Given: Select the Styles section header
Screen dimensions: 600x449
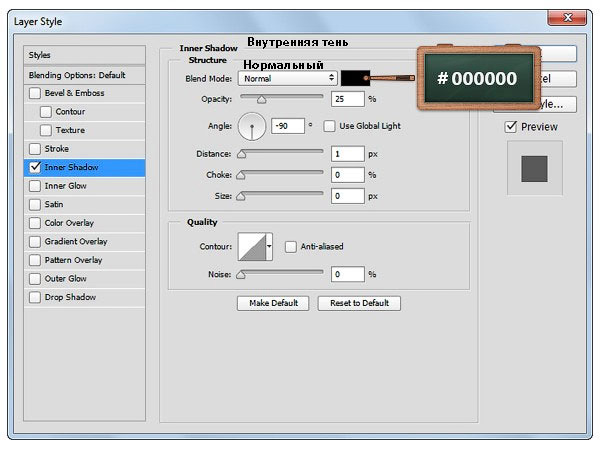Looking at the screenshot, I should tap(85, 55).
